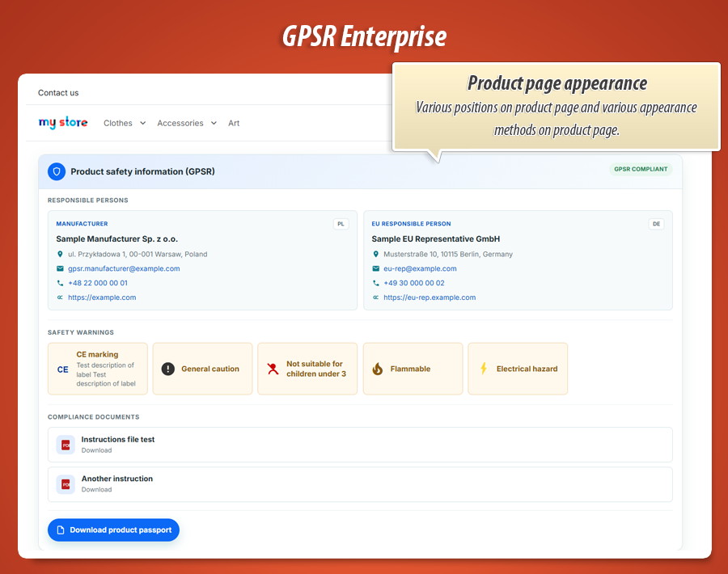The image size is (728, 574).
Task: Click the Warsaw, Poland address text
Action: point(138,255)
